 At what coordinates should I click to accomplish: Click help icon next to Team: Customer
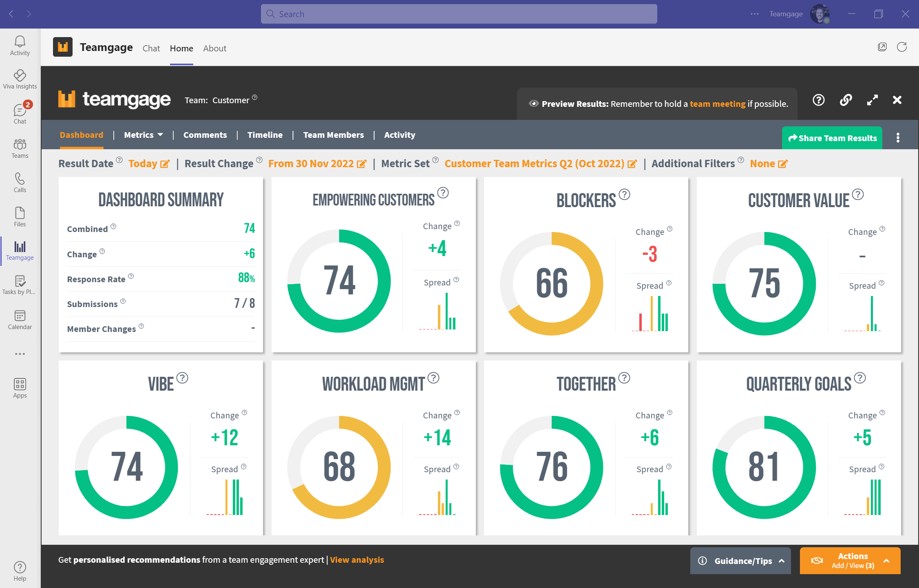click(255, 97)
